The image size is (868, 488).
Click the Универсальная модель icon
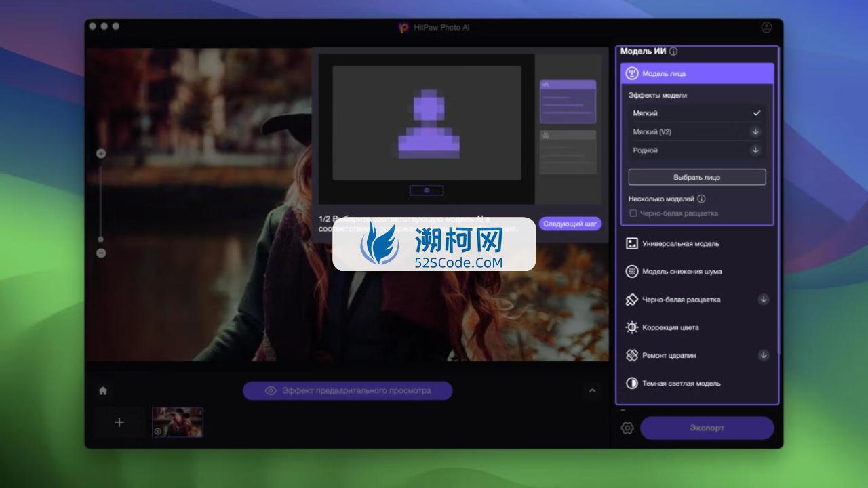pyautogui.click(x=632, y=243)
